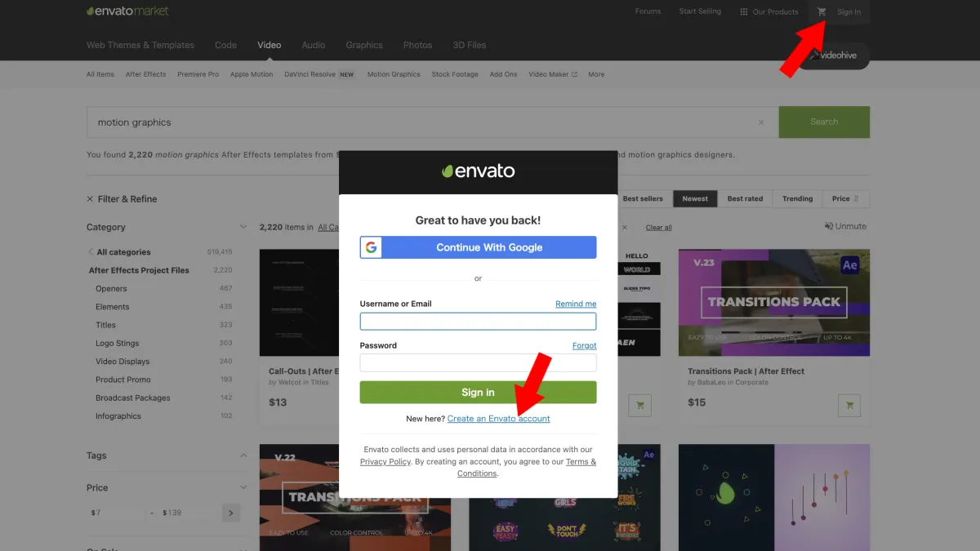Click the Our Products grid icon
The width and height of the screenshot is (980, 551).
(743, 11)
